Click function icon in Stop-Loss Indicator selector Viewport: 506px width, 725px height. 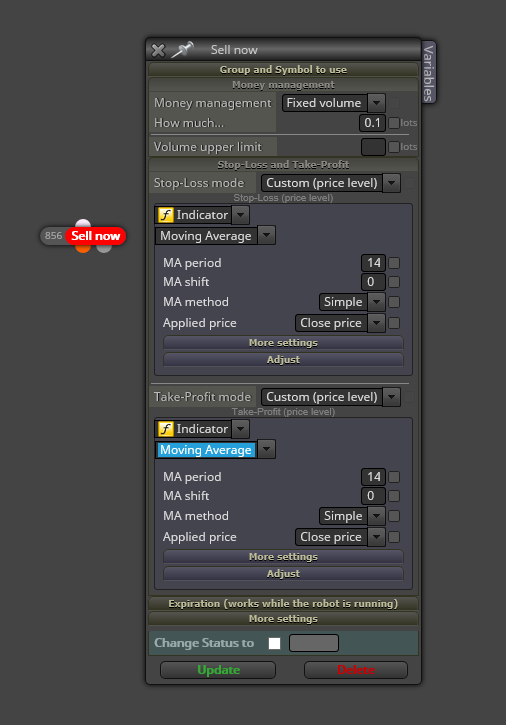coord(166,215)
